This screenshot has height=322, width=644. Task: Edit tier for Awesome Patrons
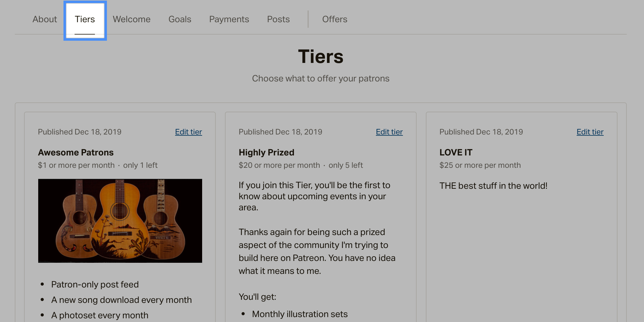189,132
